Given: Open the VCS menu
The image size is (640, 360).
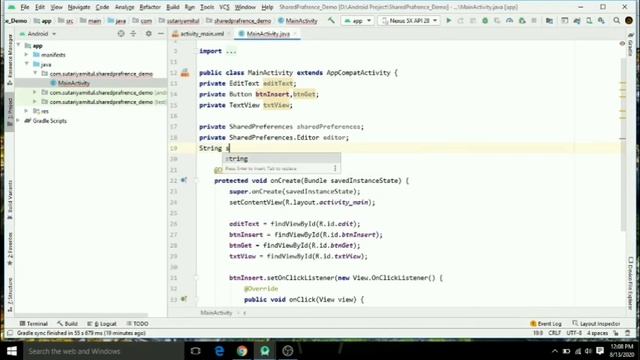Looking at the screenshot, I should (224, 7).
